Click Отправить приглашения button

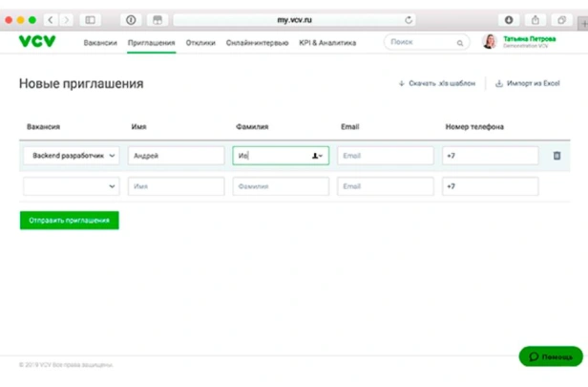coord(70,221)
